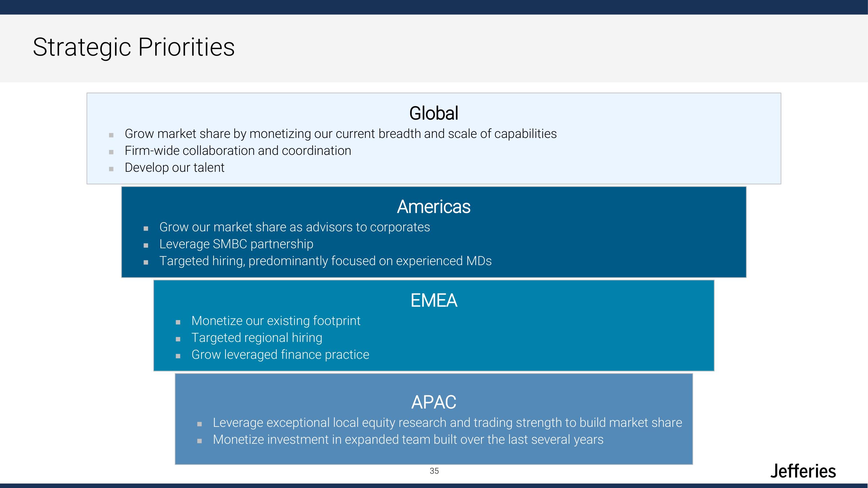Click 'Targeted hiring, predominantly focused on experienced MDs'

click(325, 261)
